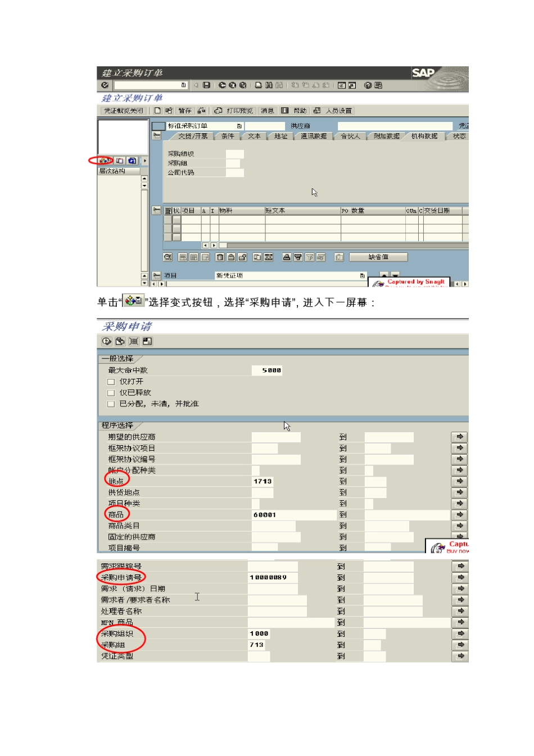Click the 打印预览 button
534x756 pixels.
click(234, 111)
